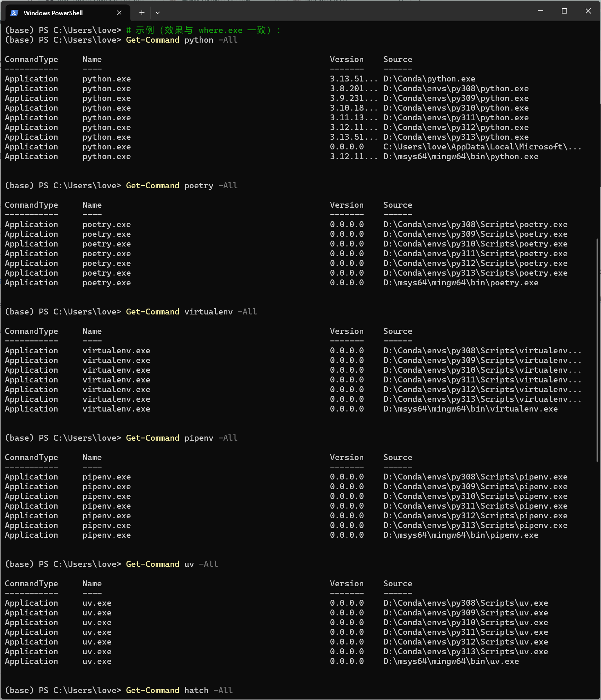
Task: Click the D:\msys64\mingw64\bin\pipenv.exe path
Action: pos(460,535)
